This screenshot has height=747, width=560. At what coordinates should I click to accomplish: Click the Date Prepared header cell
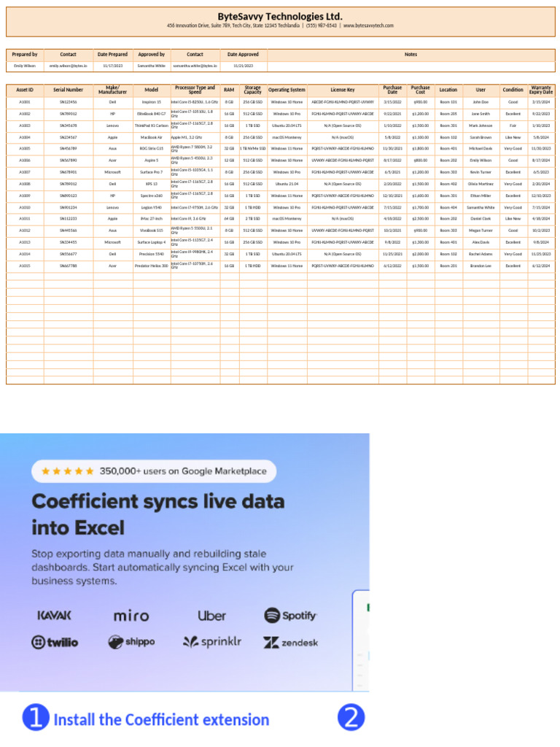(x=113, y=54)
